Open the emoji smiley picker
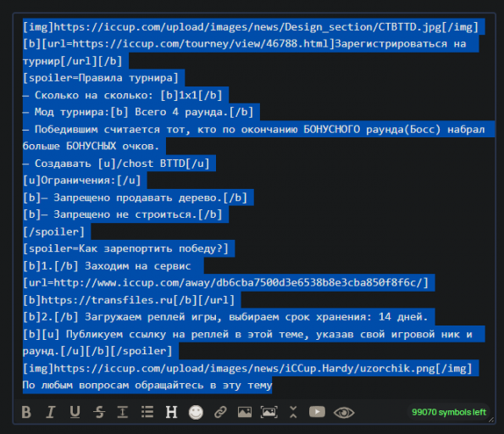The width and height of the screenshot is (504, 434). coord(196,412)
